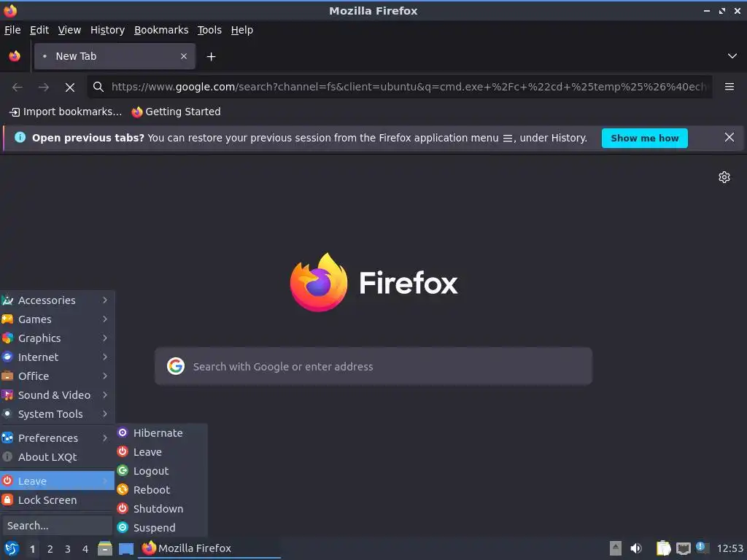Switch to desktop workspace 1
Screen dimensions: 747x560
pyautogui.click(x=32, y=549)
